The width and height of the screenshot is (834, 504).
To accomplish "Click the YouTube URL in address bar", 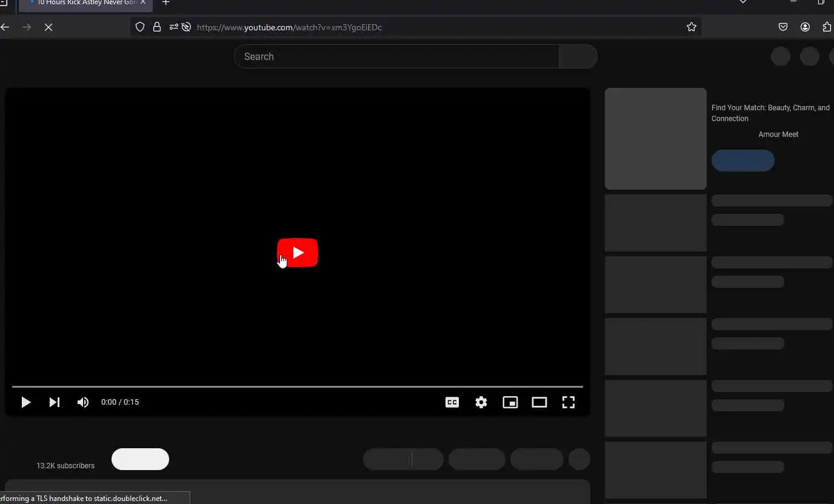I will [289, 27].
